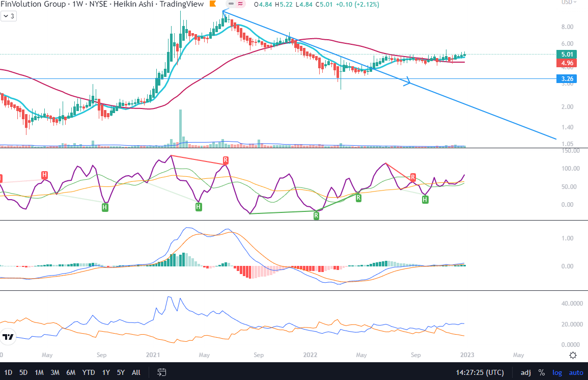This screenshot has width=588, height=380.
Task: Click the 3.26 horizontal line price label
Action: click(x=567, y=79)
